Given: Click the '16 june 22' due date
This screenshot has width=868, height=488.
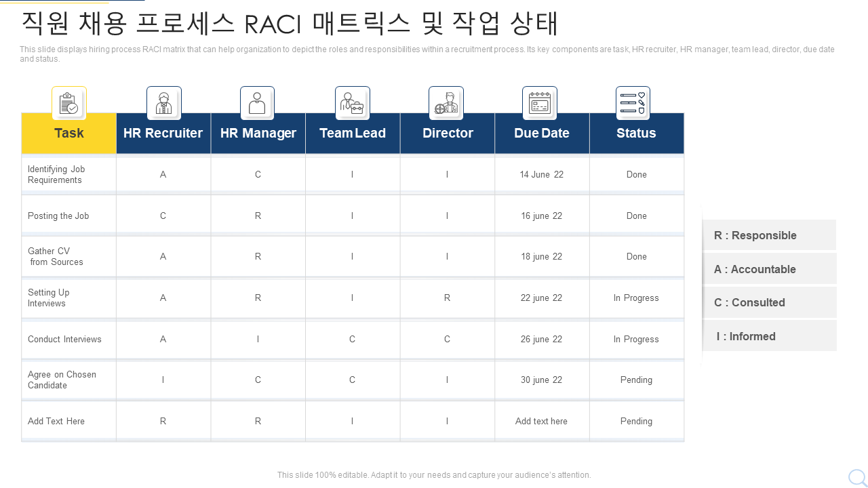Looking at the screenshot, I should tap(542, 216).
